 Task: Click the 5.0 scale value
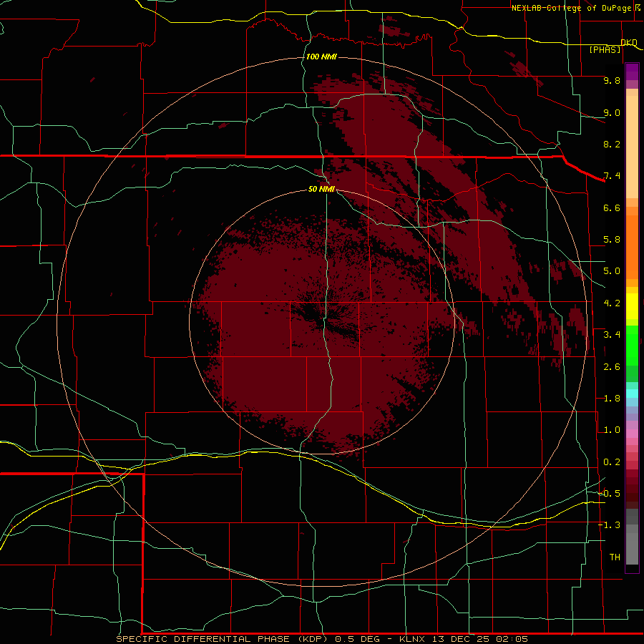click(612, 271)
